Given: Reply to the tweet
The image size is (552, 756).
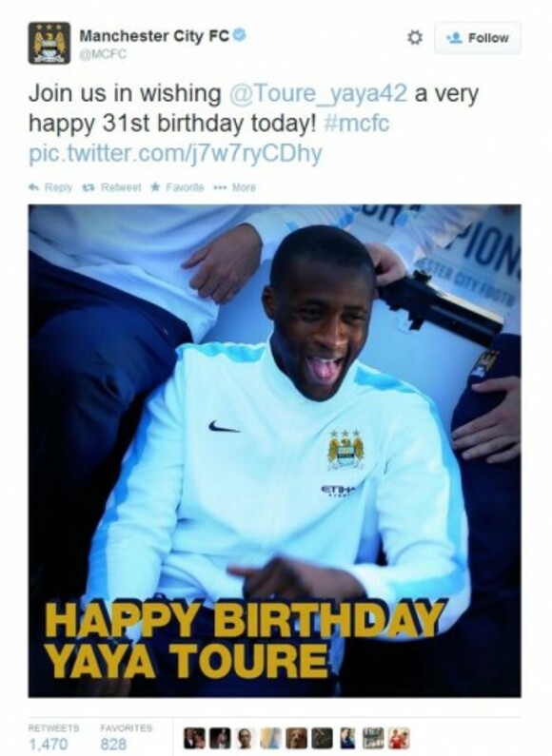Looking at the screenshot, I should 50,187.
